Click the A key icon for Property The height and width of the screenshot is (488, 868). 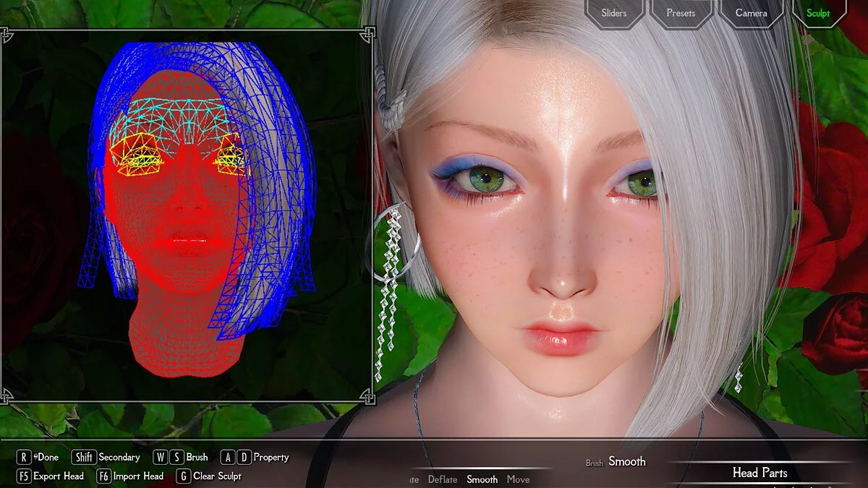[x=228, y=457]
